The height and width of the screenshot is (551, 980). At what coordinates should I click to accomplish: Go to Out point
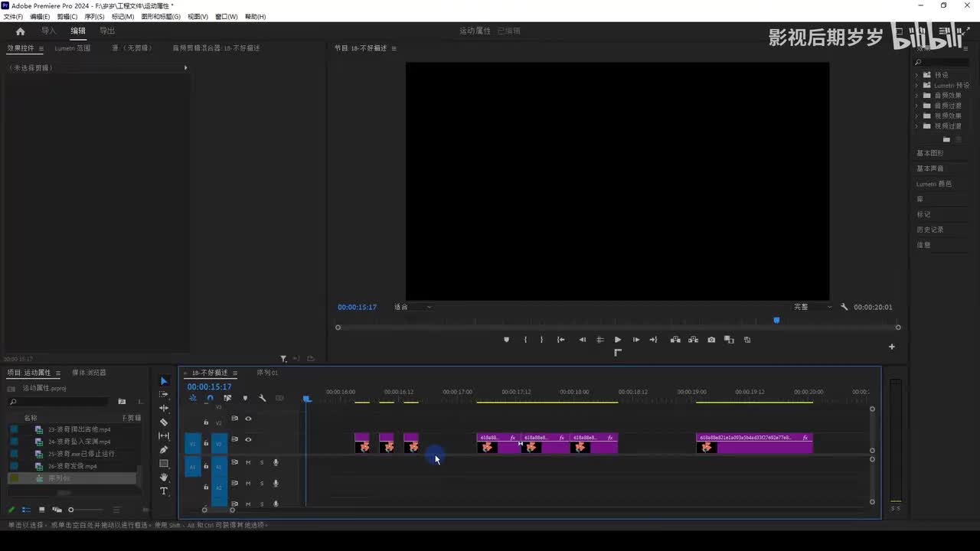pyautogui.click(x=653, y=340)
